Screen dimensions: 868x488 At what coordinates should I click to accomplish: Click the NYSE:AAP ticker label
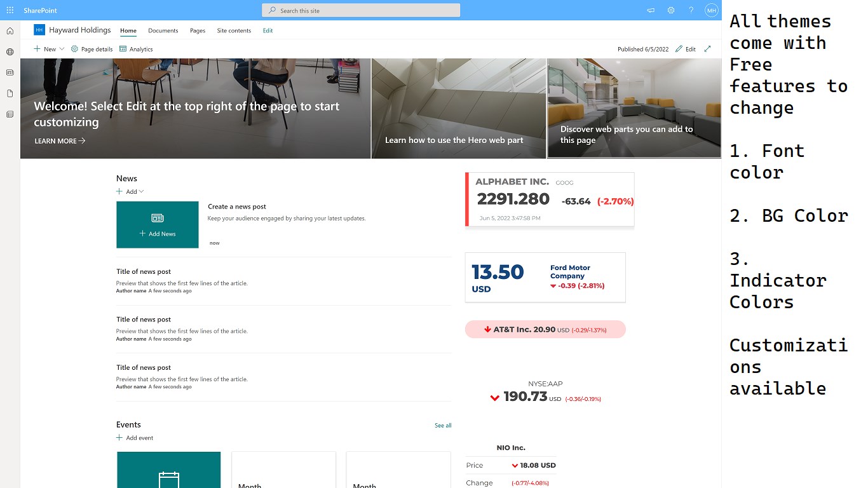(x=545, y=384)
